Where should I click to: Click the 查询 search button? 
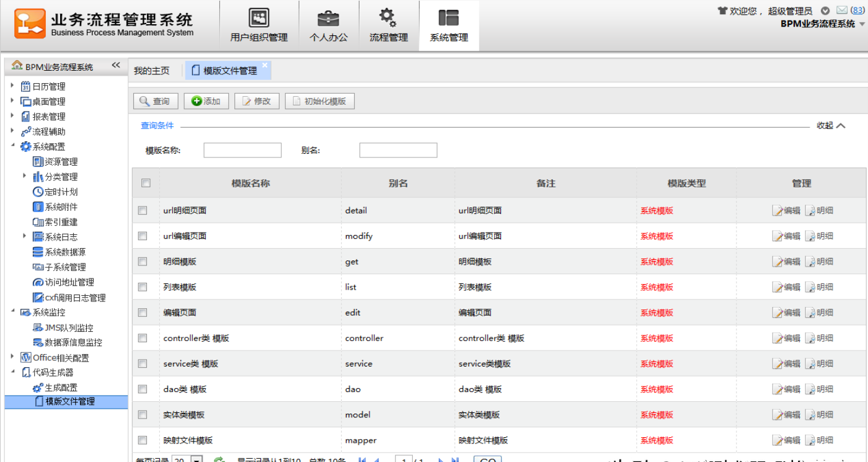click(156, 101)
